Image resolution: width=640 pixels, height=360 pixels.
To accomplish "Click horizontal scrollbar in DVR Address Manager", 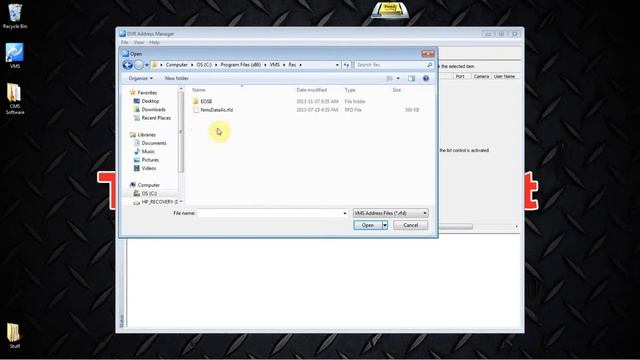I will point(456,227).
